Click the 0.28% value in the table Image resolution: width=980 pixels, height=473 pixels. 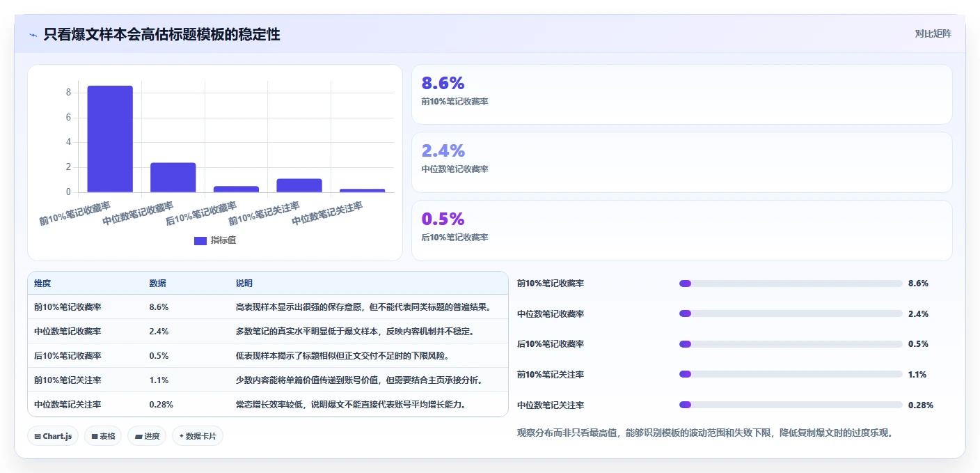tap(161, 405)
